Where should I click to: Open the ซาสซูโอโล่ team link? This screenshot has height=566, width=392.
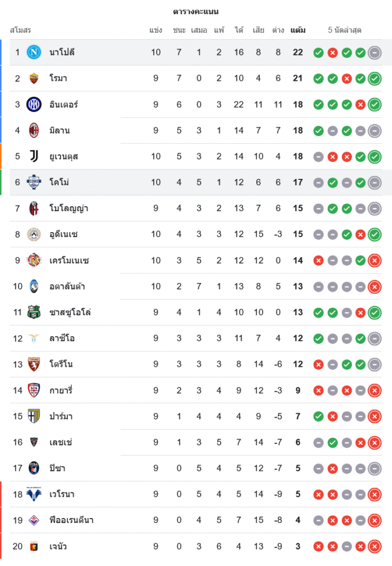click(x=70, y=312)
